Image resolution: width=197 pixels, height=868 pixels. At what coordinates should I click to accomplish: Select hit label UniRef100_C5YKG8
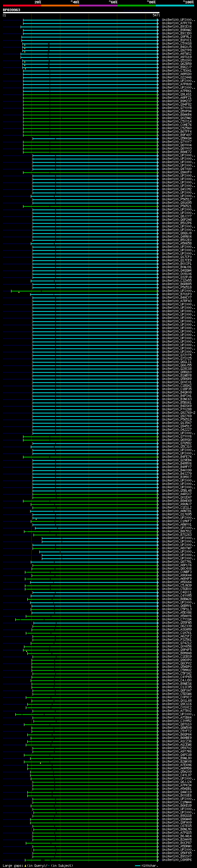click(177, 43)
